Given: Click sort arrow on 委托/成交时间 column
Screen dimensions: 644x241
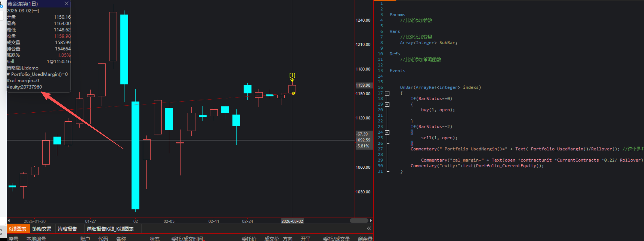Looking at the screenshot, I should tap(204, 239).
